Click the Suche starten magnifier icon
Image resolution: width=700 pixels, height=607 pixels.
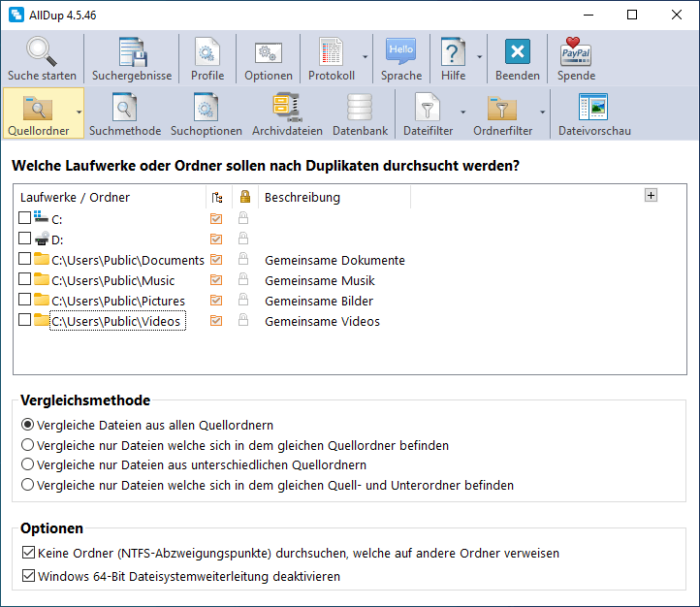pyautogui.click(x=42, y=52)
